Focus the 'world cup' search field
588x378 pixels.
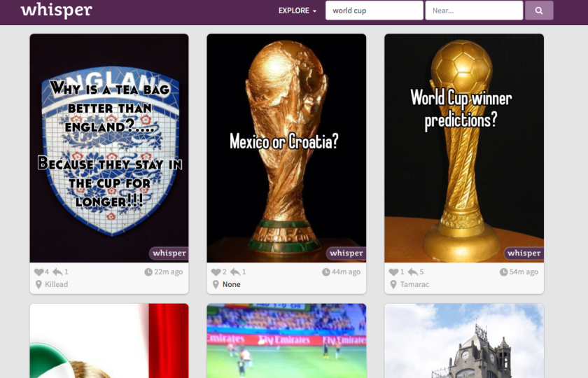point(374,10)
